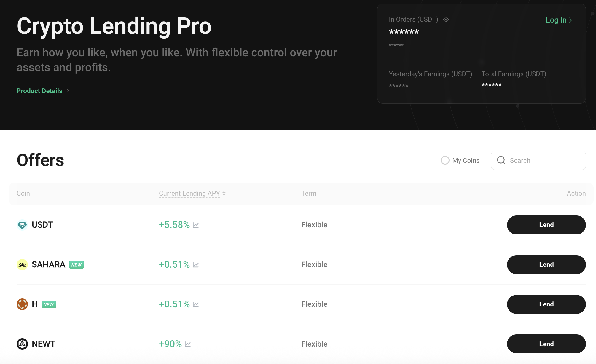Click the H coin logo
The image size is (596, 364).
point(22,304)
